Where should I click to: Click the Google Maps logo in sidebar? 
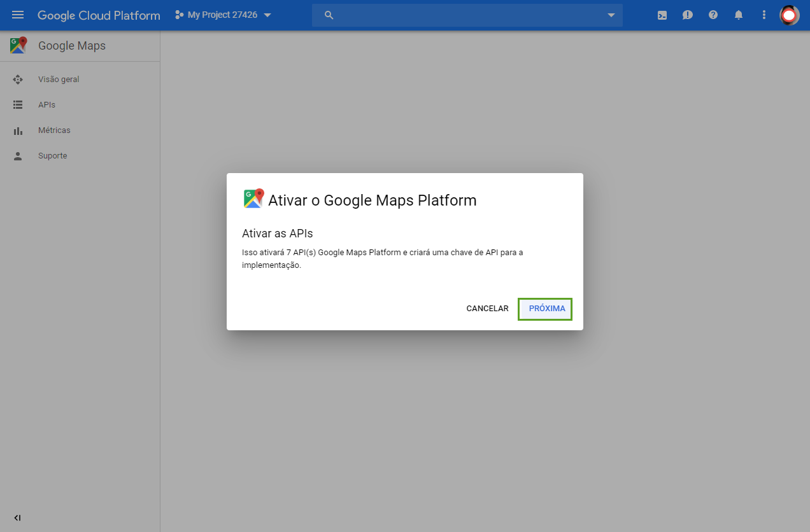(x=18, y=45)
